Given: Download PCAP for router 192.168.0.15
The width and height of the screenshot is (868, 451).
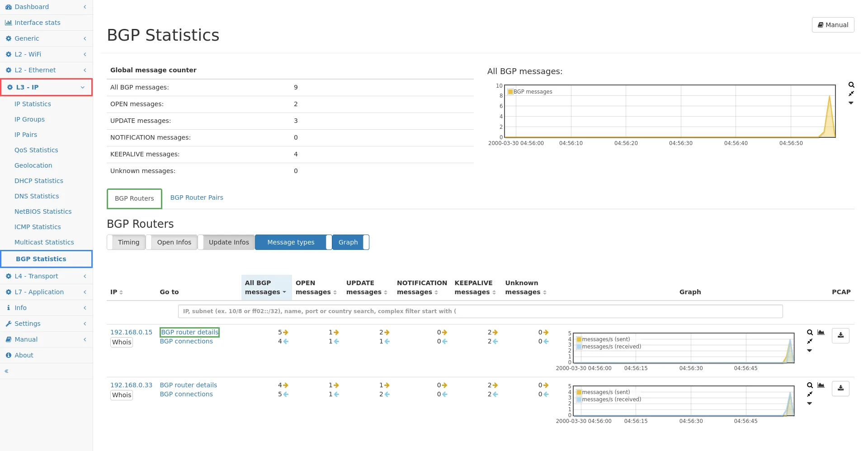Looking at the screenshot, I should coord(840,335).
